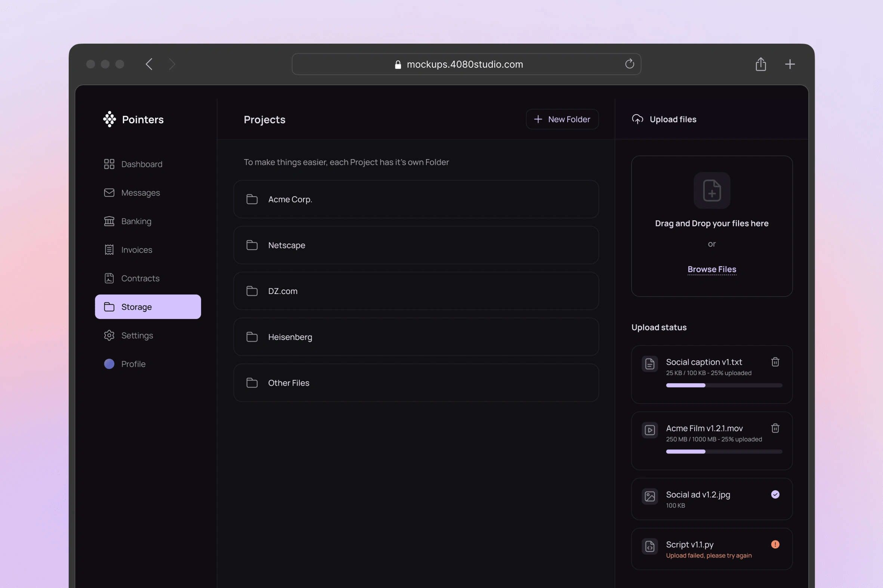Click the Browse Files link

[x=711, y=269]
